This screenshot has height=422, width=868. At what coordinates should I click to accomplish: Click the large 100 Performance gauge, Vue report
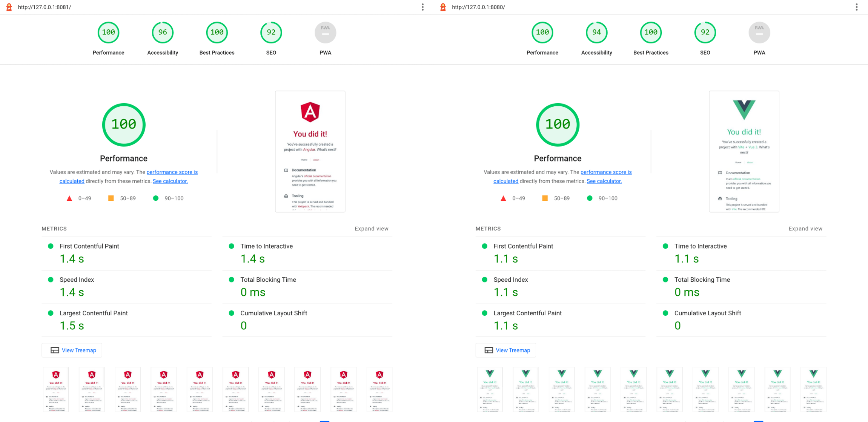(x=558, y=125)
